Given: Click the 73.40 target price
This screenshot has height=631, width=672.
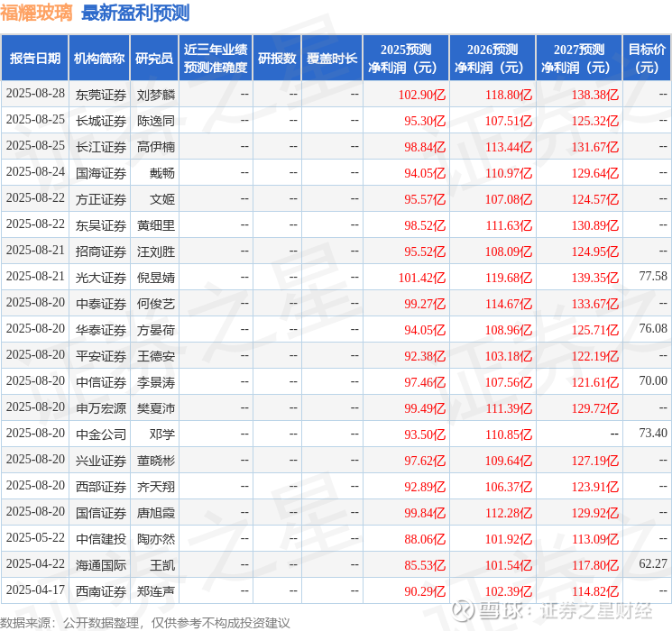Looking at the screenshot, I should coord(653,433).
